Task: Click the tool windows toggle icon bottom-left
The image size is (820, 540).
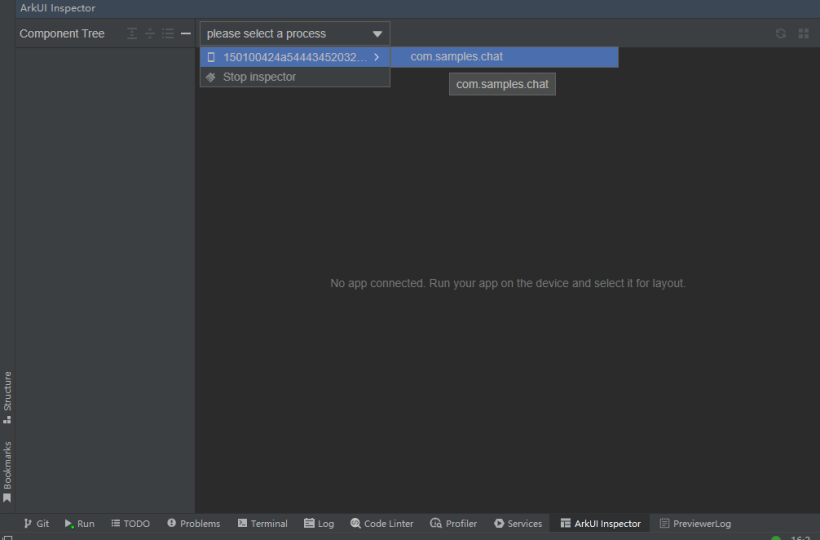Action: tap(8, 537)
